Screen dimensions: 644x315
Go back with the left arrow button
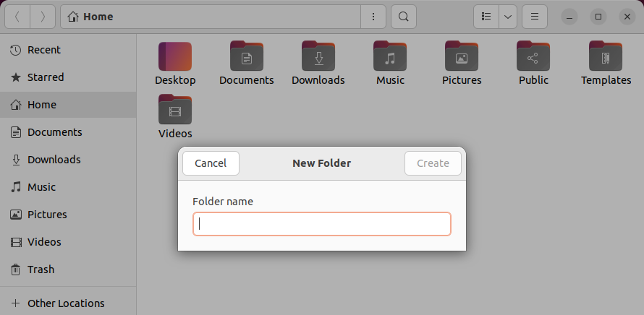[x=17, y=17]
